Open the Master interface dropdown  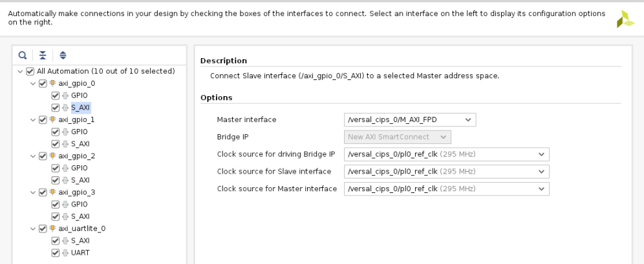(410, 119)
